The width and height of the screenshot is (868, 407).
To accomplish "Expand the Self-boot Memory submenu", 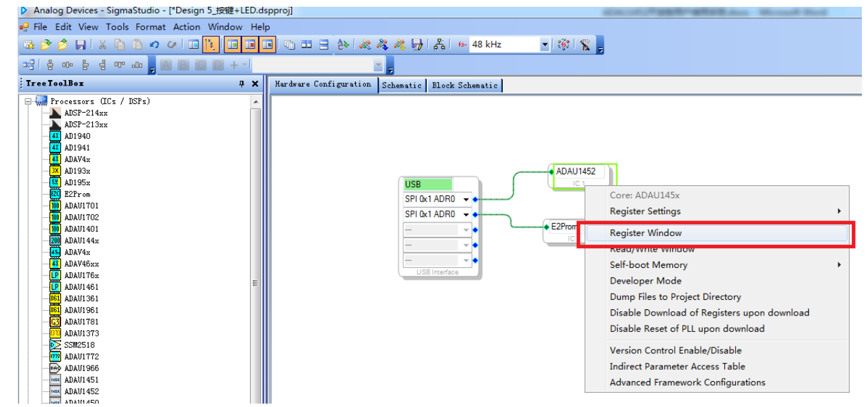I will (717, 265).
